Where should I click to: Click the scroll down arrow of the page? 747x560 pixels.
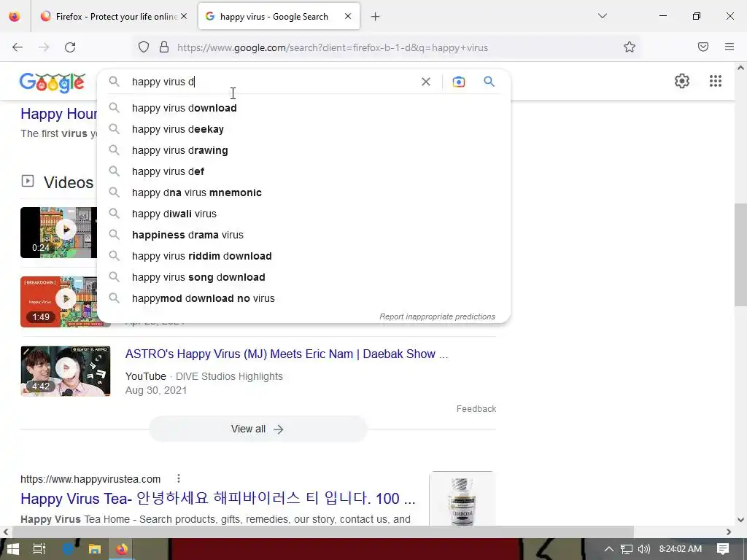[x=740, y=520]
